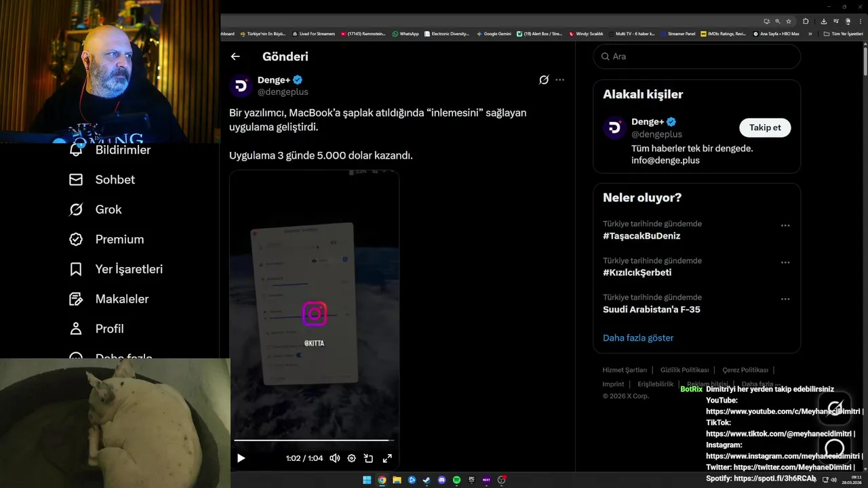868x488 pixels.
Task: Open the Livad For Streamers bookmark
Action: 313,33
